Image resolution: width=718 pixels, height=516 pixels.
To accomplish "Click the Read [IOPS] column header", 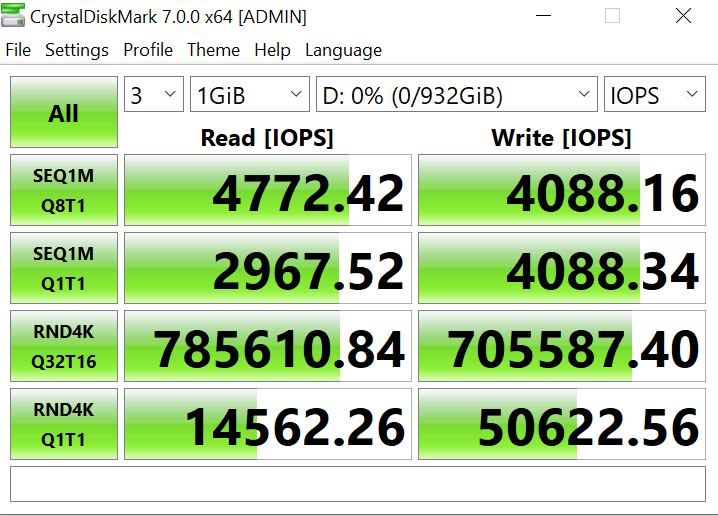I will coord(267,138).
